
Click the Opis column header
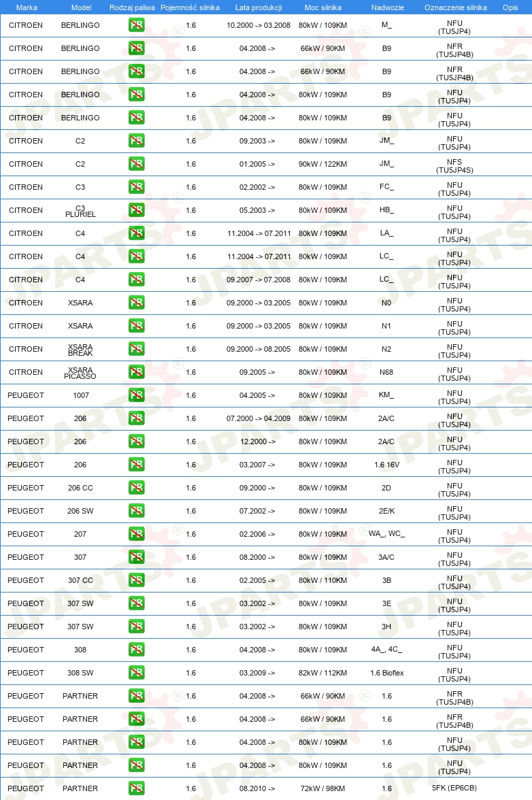(510, 7)
